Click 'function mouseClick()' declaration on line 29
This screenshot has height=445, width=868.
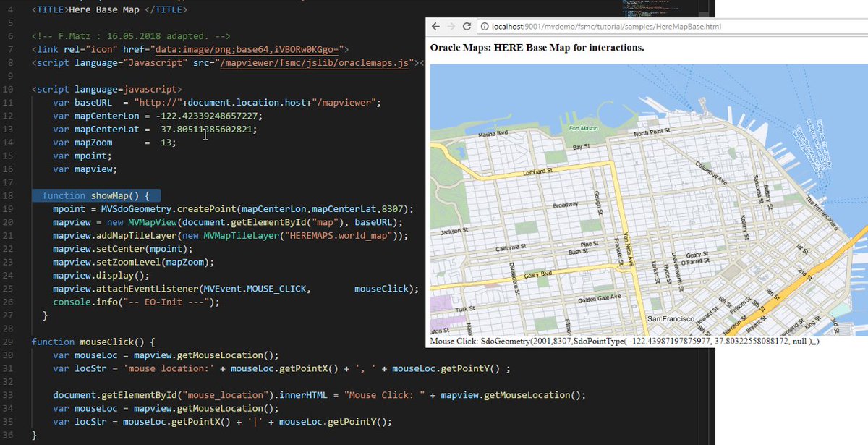tap(93, 342)
